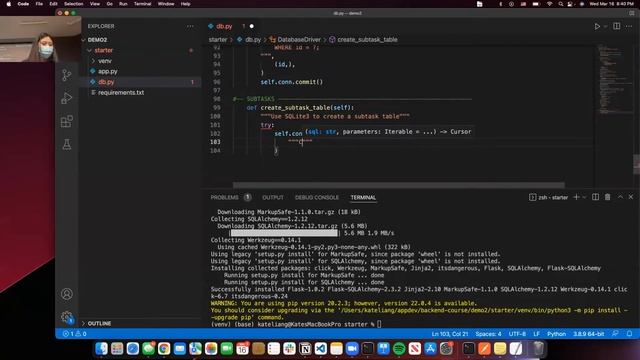Open notifications bell in status bar
The image size is (640, 360).
coord(629,334)
